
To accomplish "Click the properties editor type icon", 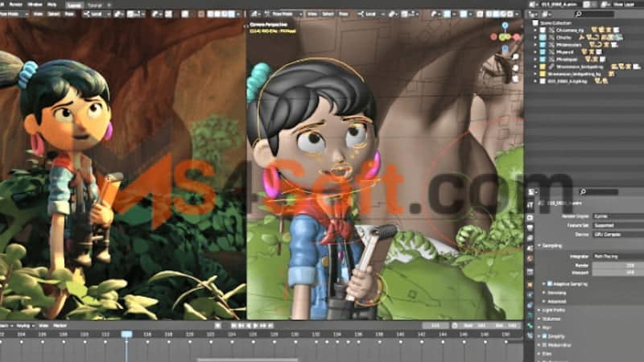I will pos(532,191).
